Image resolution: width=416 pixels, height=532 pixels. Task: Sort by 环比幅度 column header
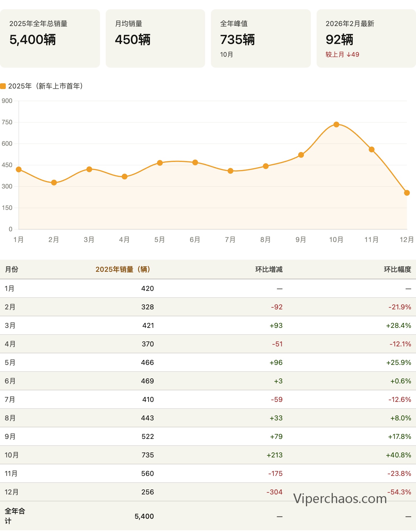[397, 269]
